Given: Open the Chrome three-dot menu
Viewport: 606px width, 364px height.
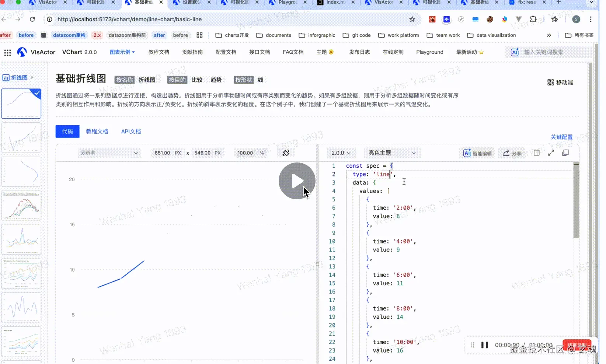Looking at the screenshot, I should [x=591, y=19].
